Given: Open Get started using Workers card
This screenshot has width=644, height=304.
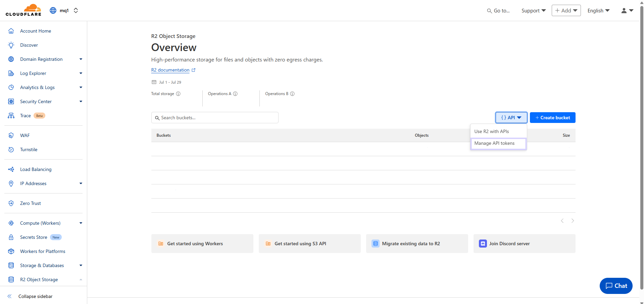Looking at the screenshot, I should pyautogui.click(x=202, y=244).
